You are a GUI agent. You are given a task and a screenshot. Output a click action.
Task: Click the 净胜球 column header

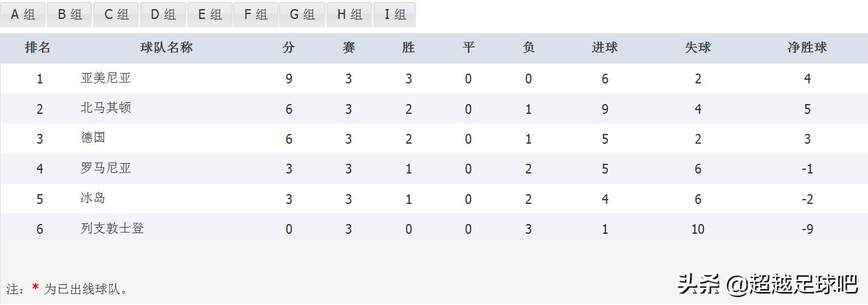tap(807, 47)
